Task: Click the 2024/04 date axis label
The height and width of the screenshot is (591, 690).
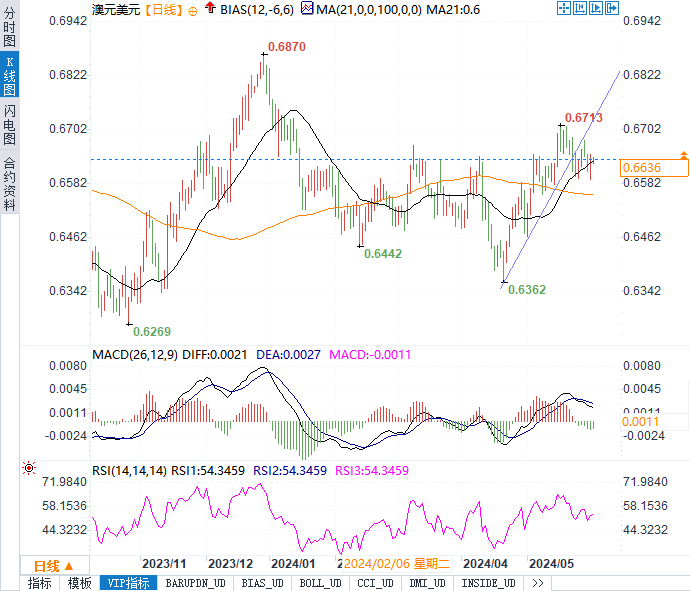Action: tap(485, 564)
